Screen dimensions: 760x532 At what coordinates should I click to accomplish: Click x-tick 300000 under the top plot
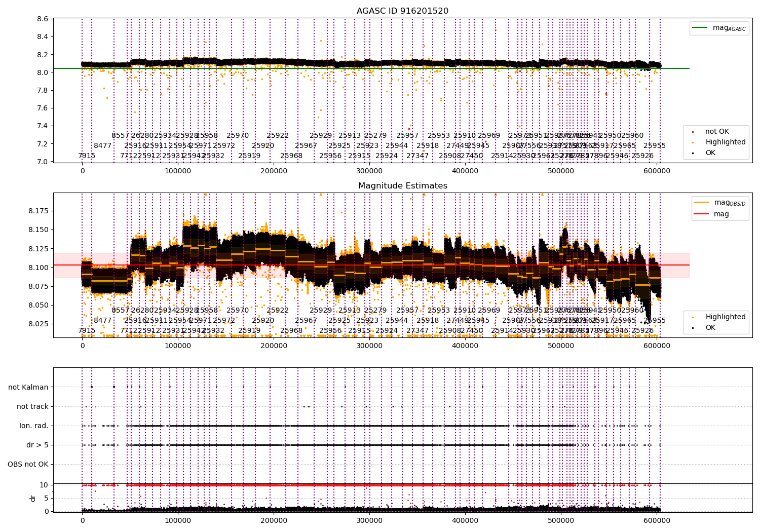point(369,171)
